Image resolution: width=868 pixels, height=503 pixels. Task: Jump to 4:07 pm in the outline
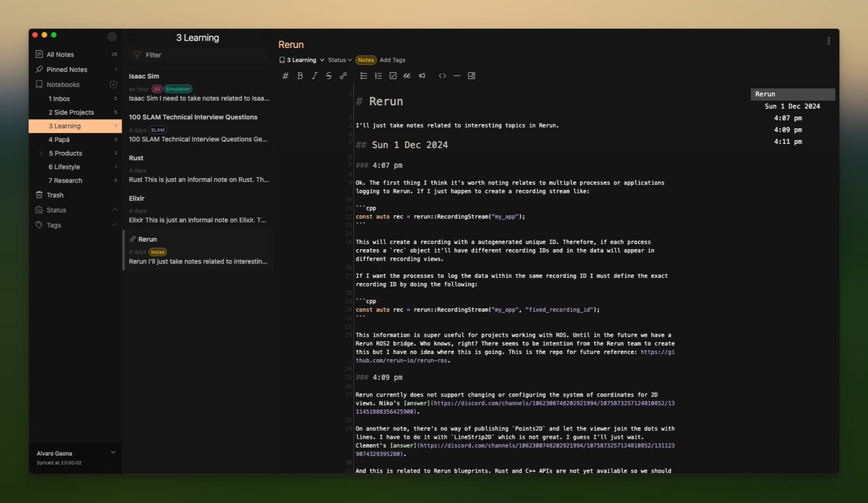click(x=788, y=118)
